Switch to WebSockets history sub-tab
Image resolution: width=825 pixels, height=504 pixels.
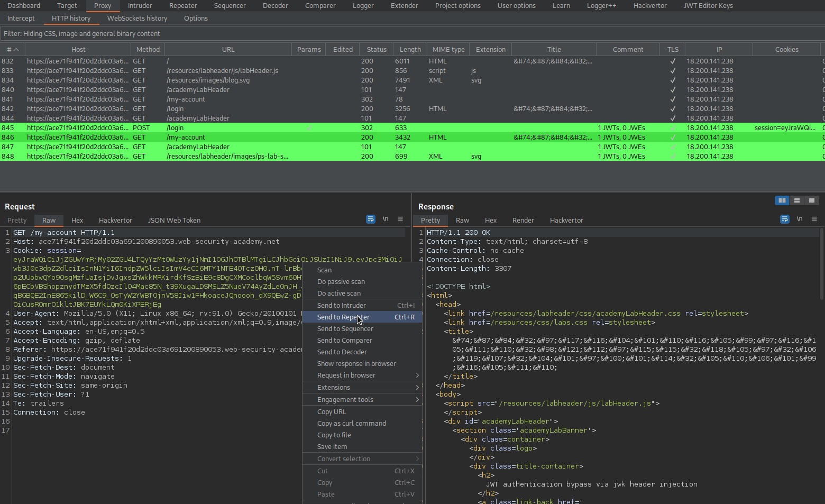coord(137,18)
